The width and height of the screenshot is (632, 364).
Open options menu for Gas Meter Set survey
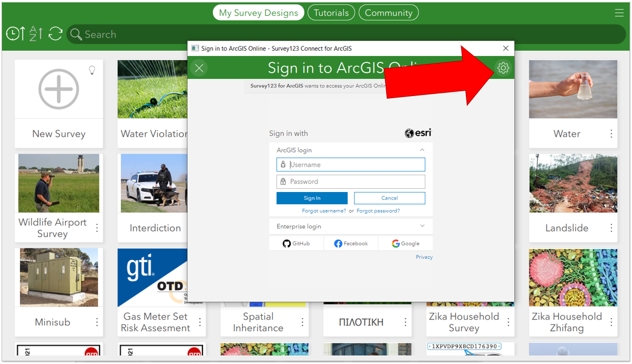tap(200, 322)
